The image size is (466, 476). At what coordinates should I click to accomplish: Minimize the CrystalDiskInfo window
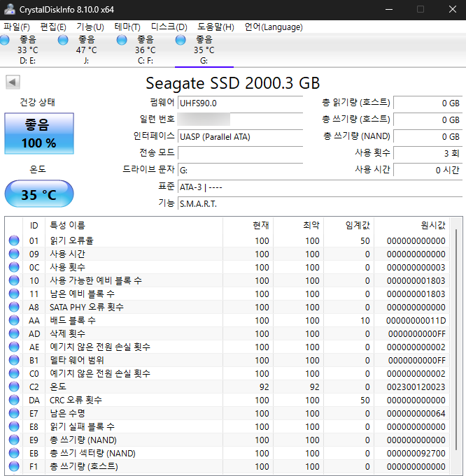pos(389,9)
